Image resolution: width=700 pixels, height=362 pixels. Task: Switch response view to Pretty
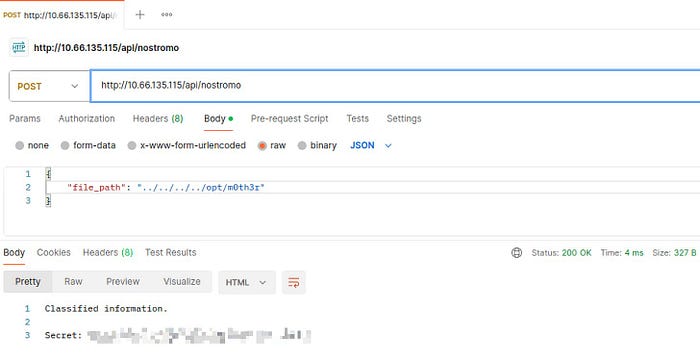coord(28,282)
